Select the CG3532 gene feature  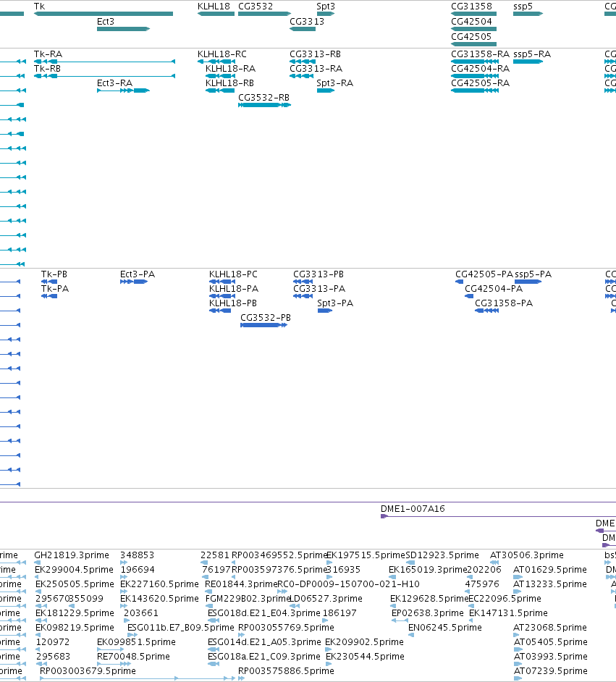[264, 14]
